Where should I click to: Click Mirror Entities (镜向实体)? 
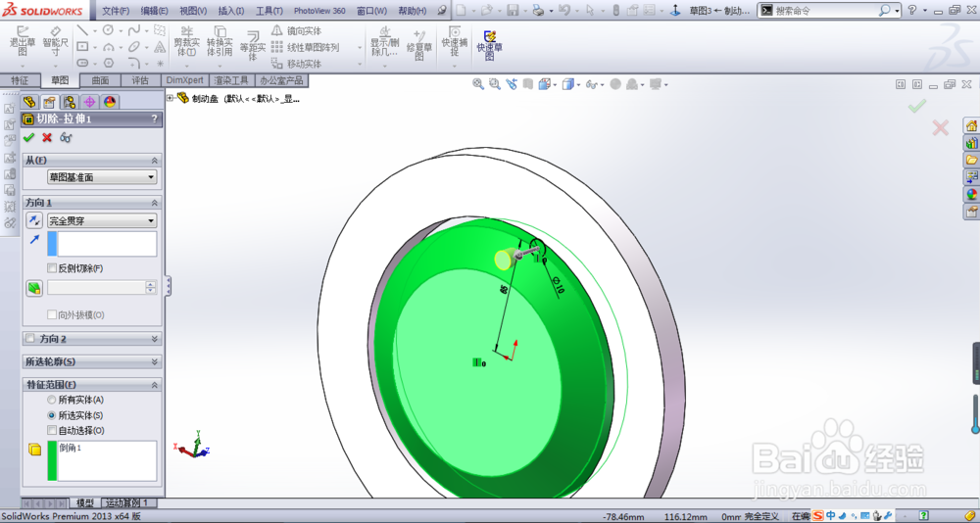(298, 30)
